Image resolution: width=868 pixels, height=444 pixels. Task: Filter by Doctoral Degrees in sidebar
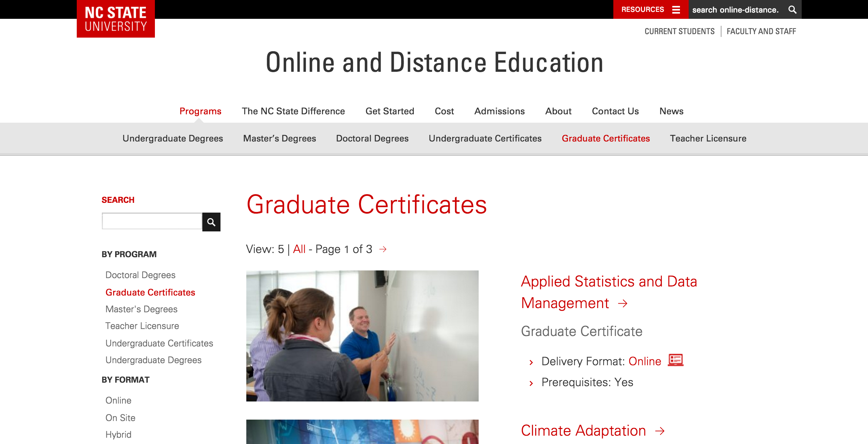[140, 275]
